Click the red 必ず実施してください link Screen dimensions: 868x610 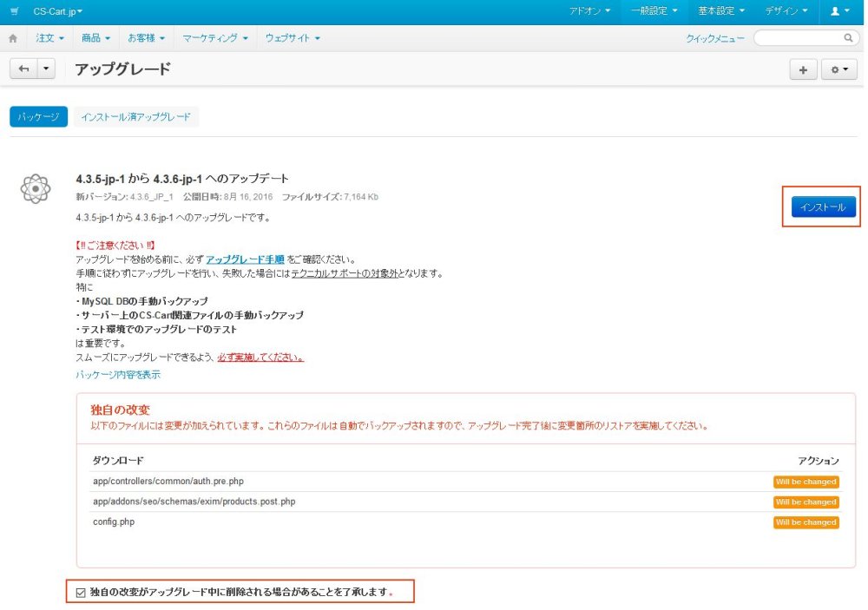point(260,357)
